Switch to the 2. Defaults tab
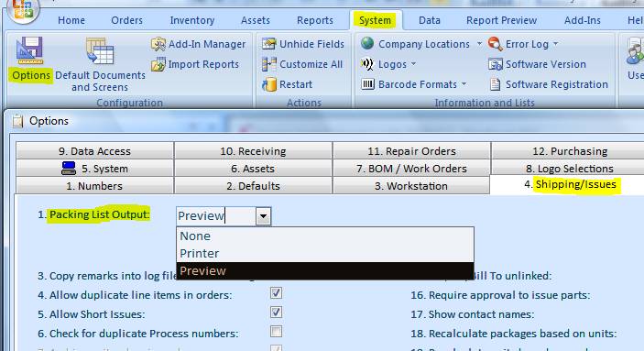Image resolution: width=644 pixels, height=351 pixels. (253, 186)
